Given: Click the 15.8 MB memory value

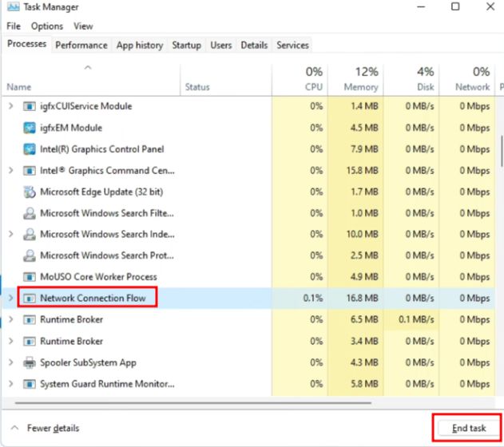Looking at the screenshot, I should (x=363, y=171).
